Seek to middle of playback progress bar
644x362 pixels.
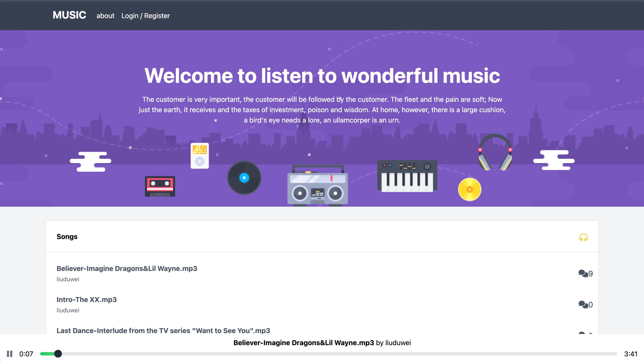point(328,354)
